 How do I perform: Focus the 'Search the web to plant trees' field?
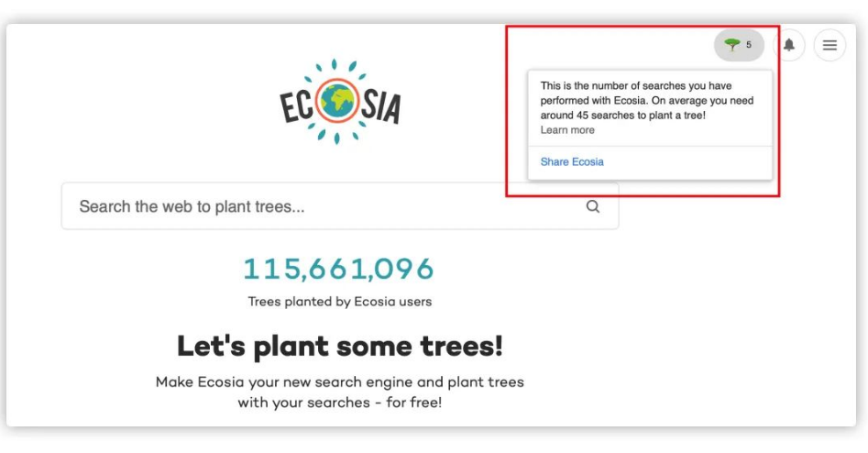(x=340, y=206)
